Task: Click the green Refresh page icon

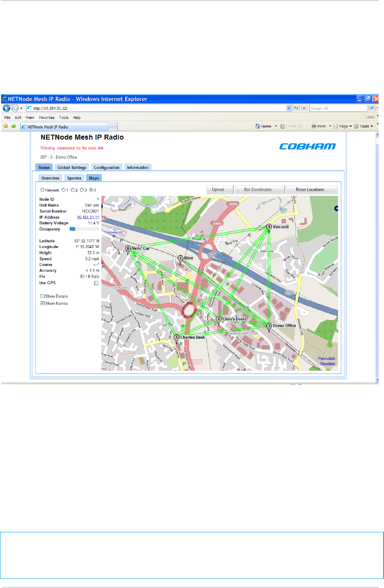Action: pyautogui.click(x=296, y=108)
